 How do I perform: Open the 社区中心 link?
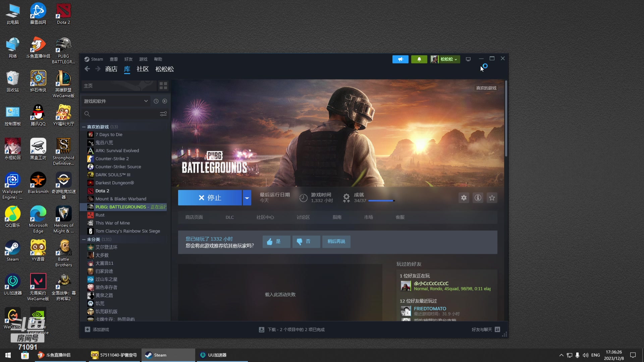pyautogui.click(x=265, y=217)
